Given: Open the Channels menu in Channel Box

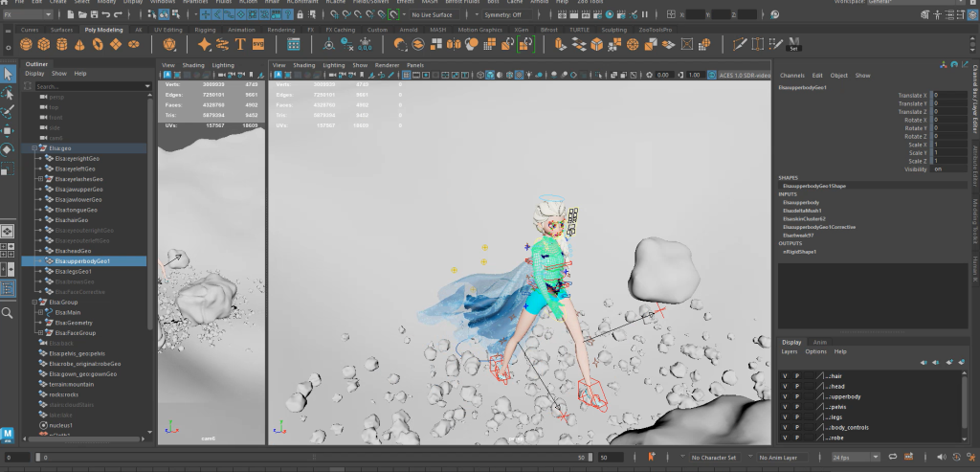Looking at the screenshot, I should pyautogui.click(x=791, y=75).
